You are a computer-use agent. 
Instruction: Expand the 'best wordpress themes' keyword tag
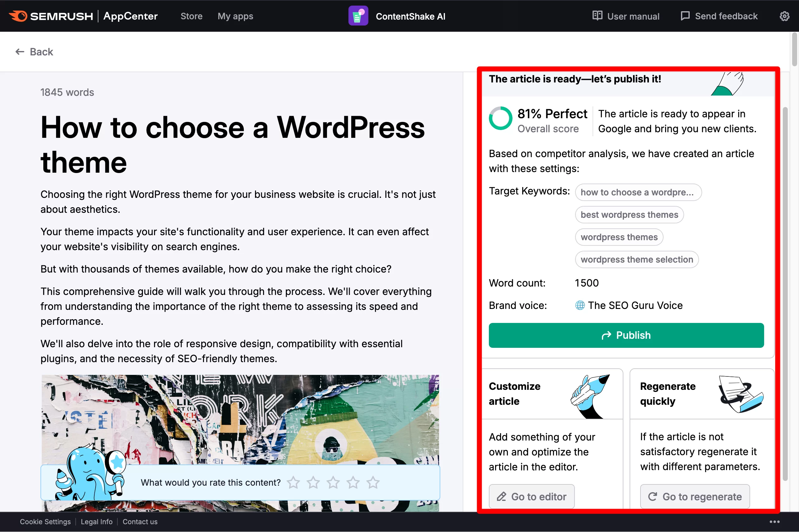coord(630,214)
